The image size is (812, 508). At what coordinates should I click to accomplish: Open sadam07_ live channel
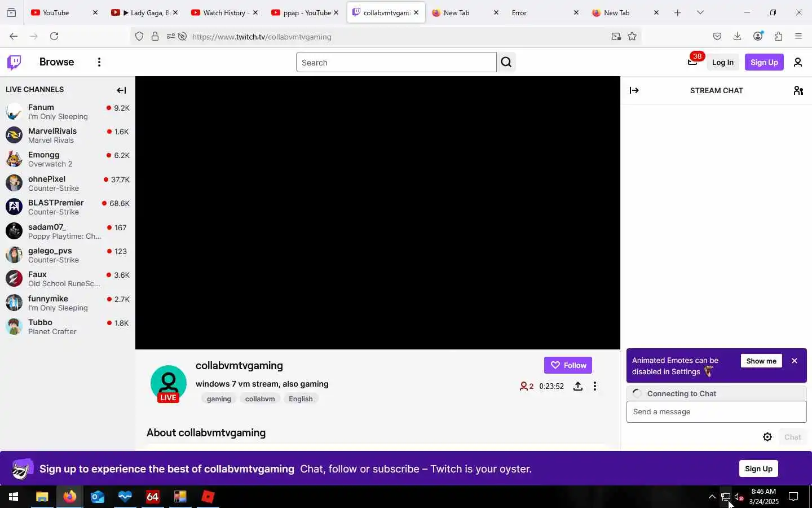tap(68, 231)
